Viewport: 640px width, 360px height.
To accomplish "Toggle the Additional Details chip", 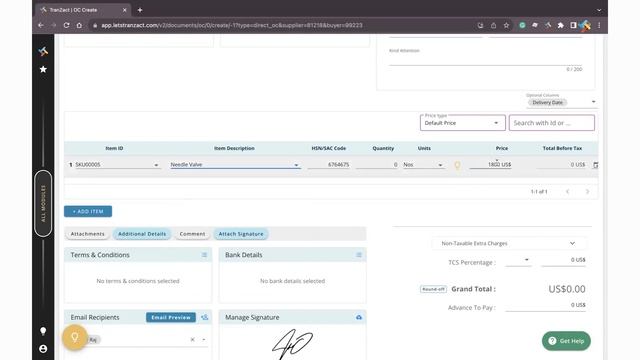I will 142,234.
